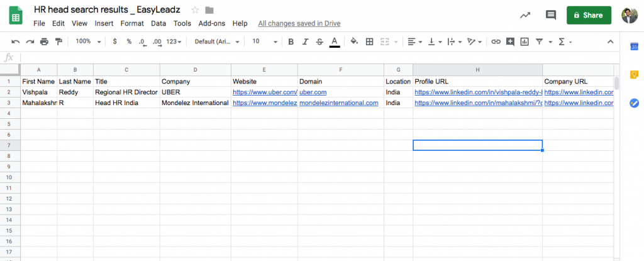The image size is (644, 261).
Task: Click the Merge cells icon
Action: pyautogui.click(x=384, y=42)
